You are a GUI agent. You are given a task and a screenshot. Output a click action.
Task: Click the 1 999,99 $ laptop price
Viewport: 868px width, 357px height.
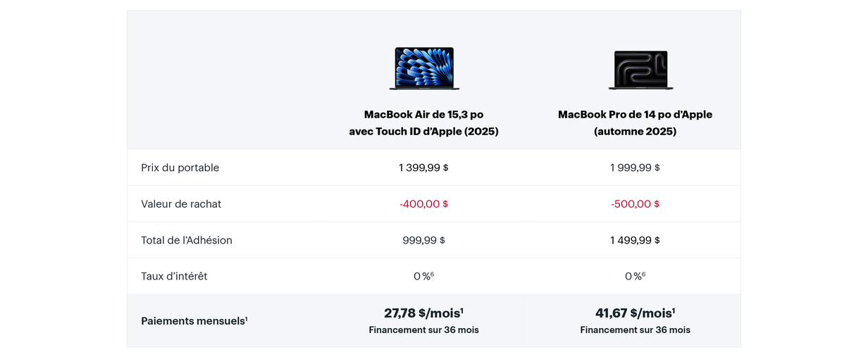coord(635,168)
